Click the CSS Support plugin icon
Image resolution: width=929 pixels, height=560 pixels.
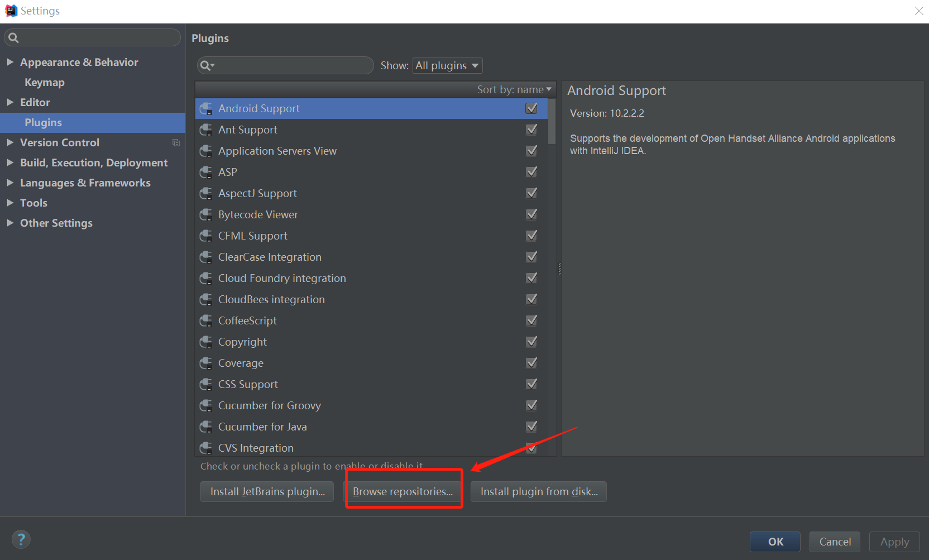pyautogui.click(x=206, y=384)
